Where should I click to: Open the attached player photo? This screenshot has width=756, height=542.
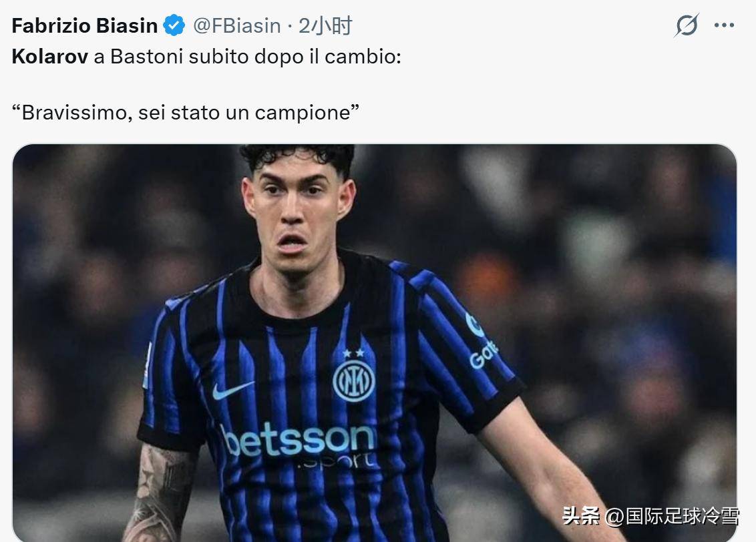click(x=375, y=342)
